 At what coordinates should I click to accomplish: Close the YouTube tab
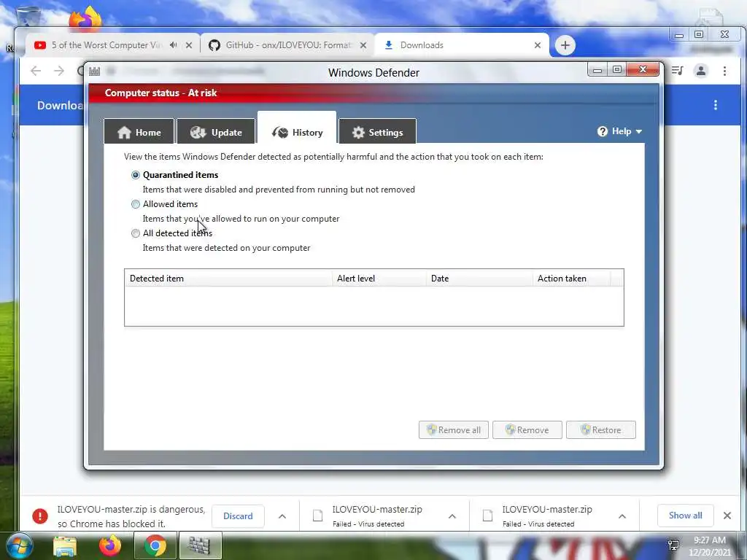click(189, 45)
